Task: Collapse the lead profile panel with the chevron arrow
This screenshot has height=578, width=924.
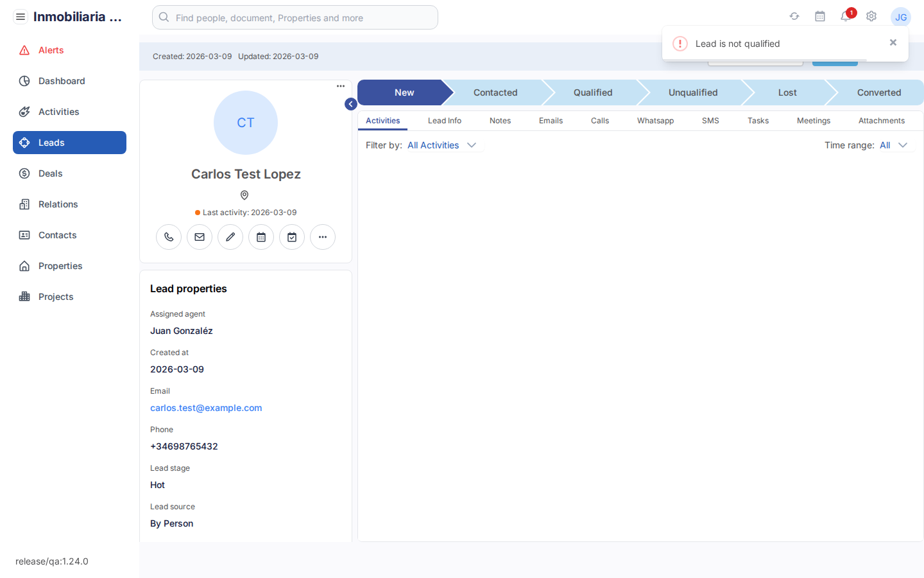Action: click(350, 103)
